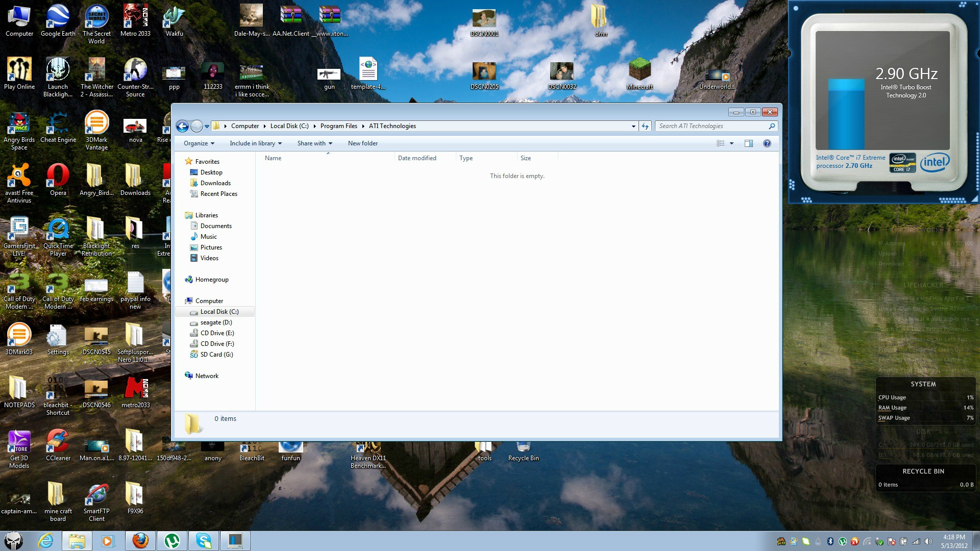Screen dimensions: 980x551
Task: Select the Counter-Strike Source desktop icon
Action: 135,78
